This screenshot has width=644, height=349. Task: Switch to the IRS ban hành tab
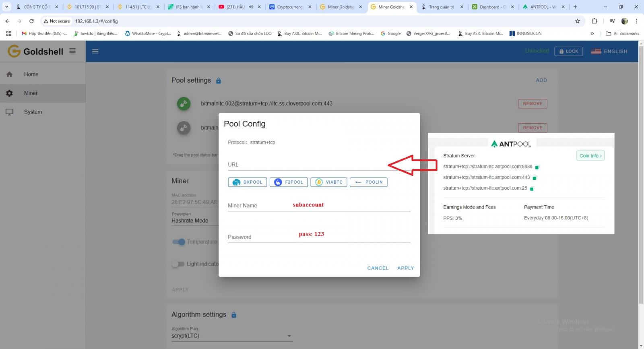pos(189,7)
